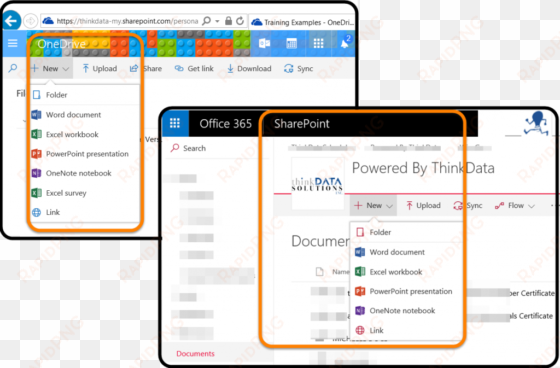
Task: Choose Word document in the SharePoint New menu
Action: click(x=406, y=252)
